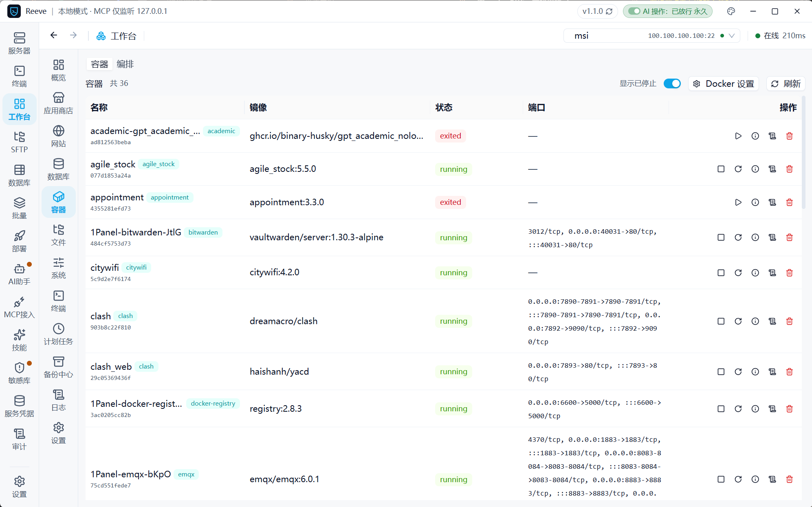The height and width of the screenshot is (507, 812).
Task: Open the 系统 system panel
Action: (x=58, y=268)
